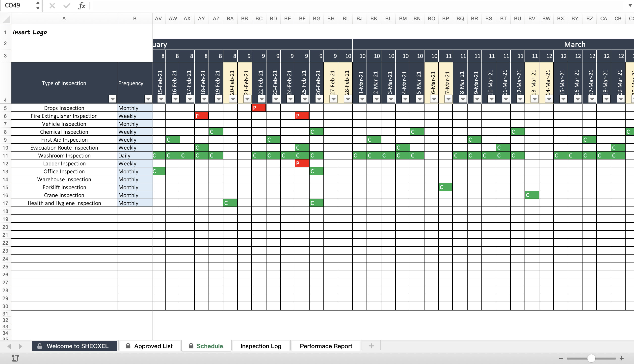Open the 26-Feb-21 filter dropdown
634x364 pixels.
point(319,99)
